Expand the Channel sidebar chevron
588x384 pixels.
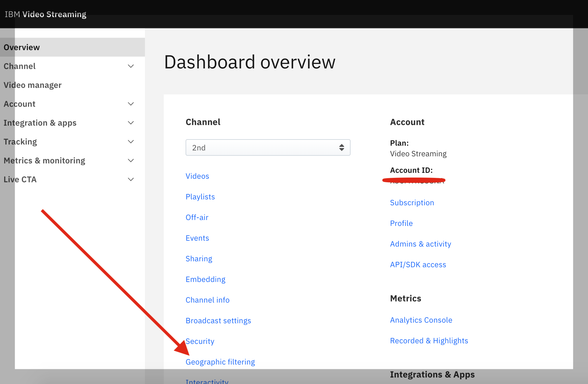coord(131,66)
